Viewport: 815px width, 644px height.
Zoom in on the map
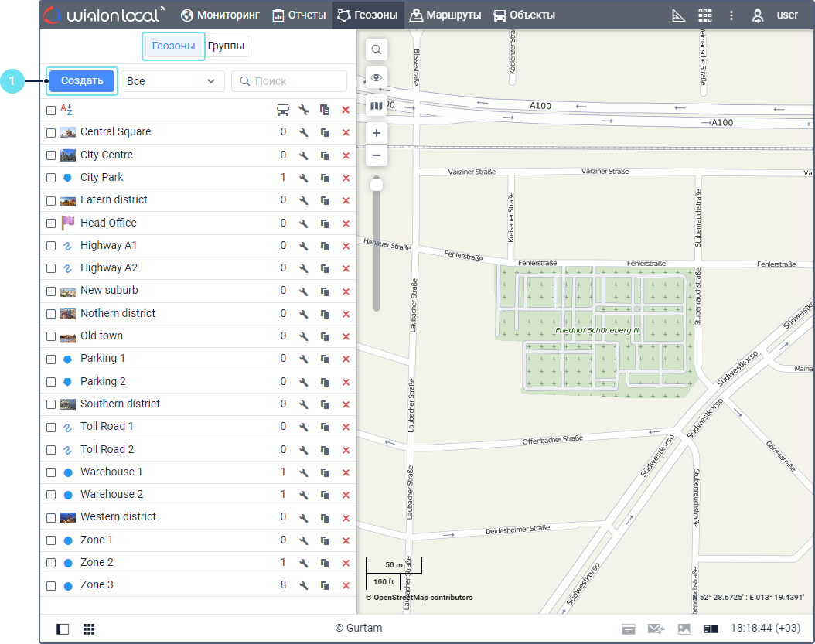click(377, 133)
